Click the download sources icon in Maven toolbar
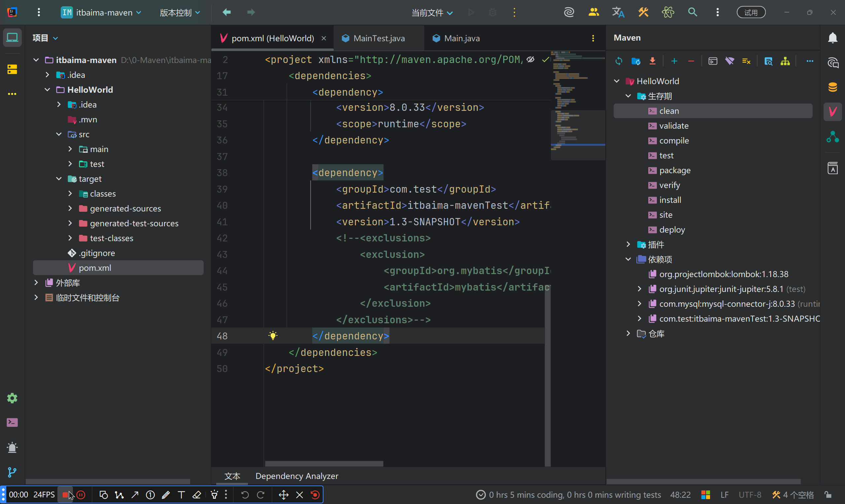Image resolution: width=845 pixels, height=504 pixels. tap(652, 61)
